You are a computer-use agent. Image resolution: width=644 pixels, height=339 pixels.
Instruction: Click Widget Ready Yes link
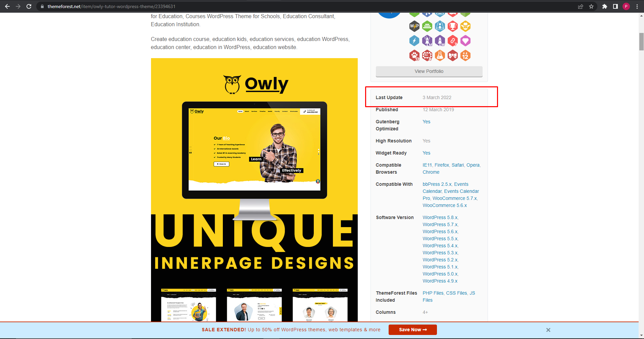click(427, 153)
